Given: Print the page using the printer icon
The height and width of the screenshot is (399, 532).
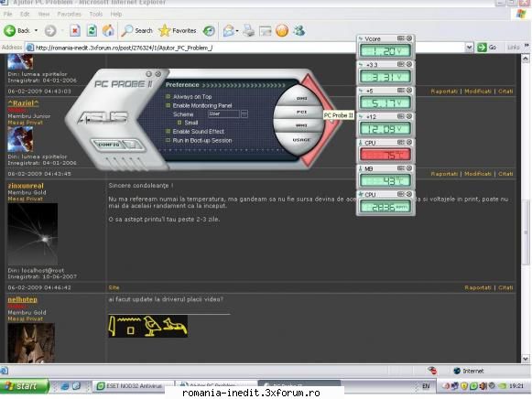Looking at the screenshot, I should pos(249,31).
